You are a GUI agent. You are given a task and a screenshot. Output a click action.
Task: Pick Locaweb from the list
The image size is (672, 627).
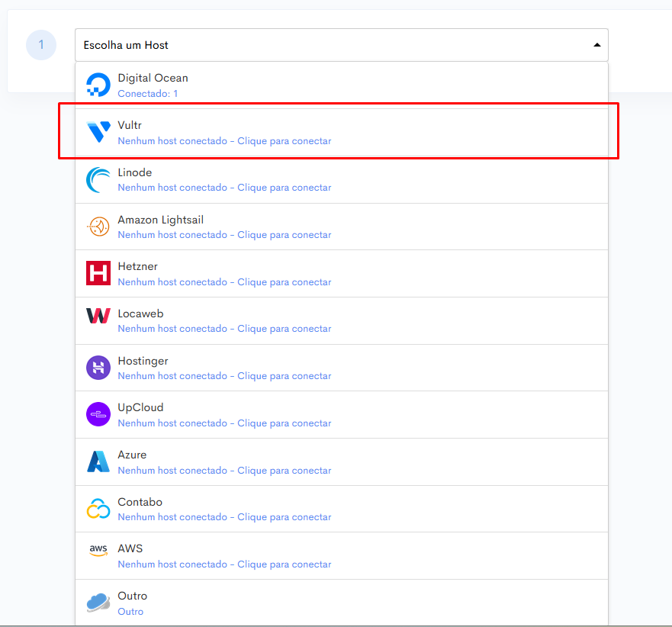click(342, 320)
